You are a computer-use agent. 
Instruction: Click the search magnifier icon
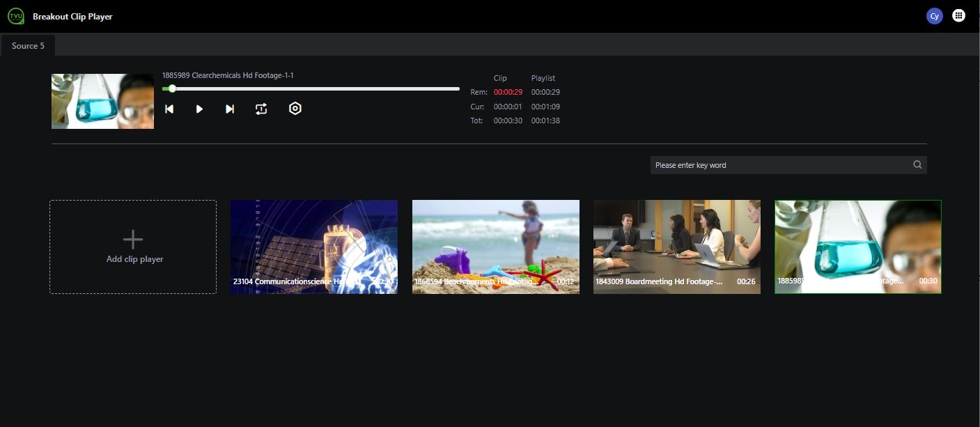(917, 164)
